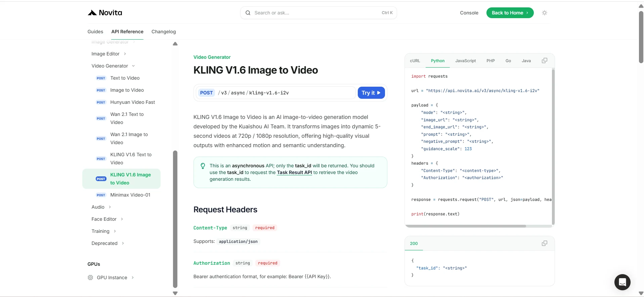Screen dimensions: 644x297
Task: Copy the request code sample
Action: point(545,60)
